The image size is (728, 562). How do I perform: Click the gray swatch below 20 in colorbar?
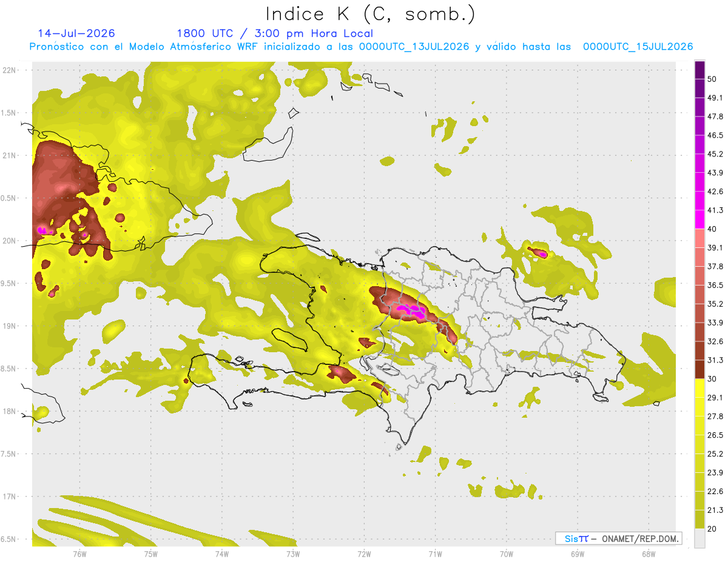point(699,538)
